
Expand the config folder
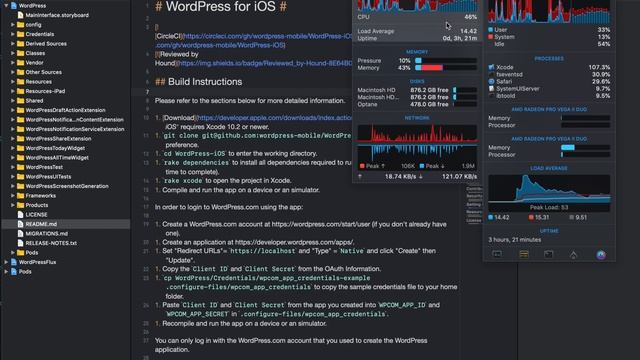(13, 25)
